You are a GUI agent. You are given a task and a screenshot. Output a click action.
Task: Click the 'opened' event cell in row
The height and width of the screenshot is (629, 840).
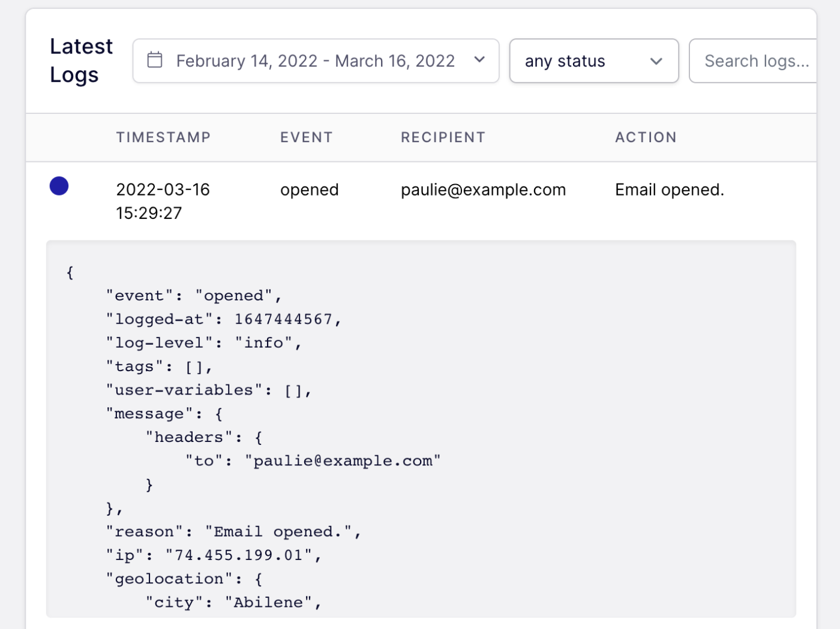click(309, 190)
